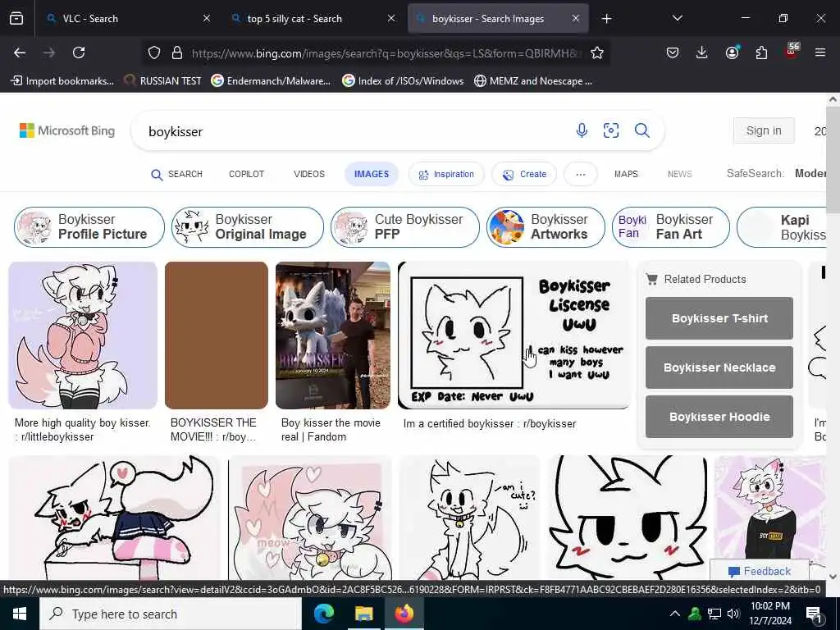This screenshot has width=840, height=630.
Task: Open the COPILOT tab
Action: click(246, 174)
